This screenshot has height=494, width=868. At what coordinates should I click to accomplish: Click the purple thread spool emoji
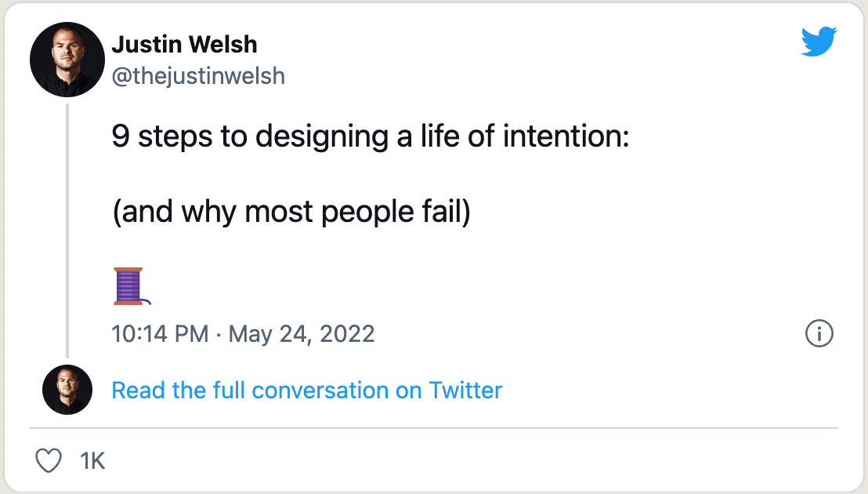[x=130, y=286]
